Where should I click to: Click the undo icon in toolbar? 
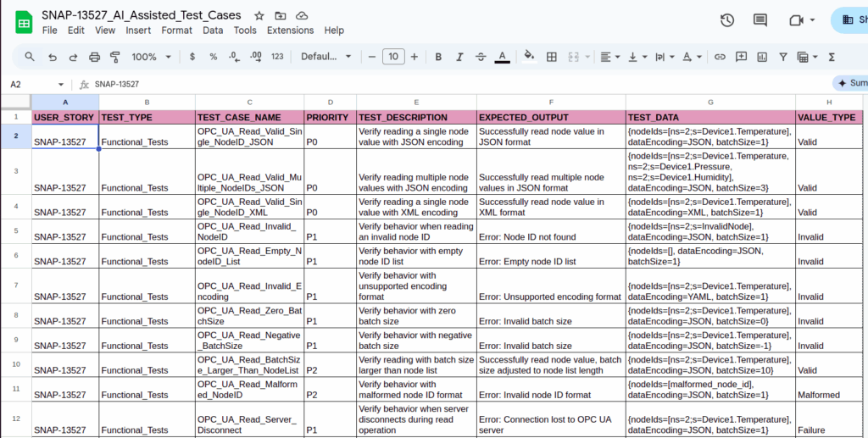[x=53, y=57]
